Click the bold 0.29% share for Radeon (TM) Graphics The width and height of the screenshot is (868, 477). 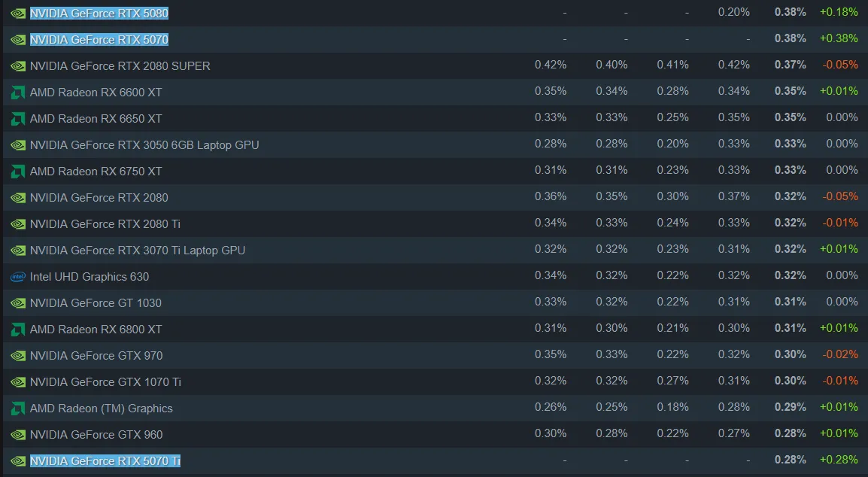790,407
